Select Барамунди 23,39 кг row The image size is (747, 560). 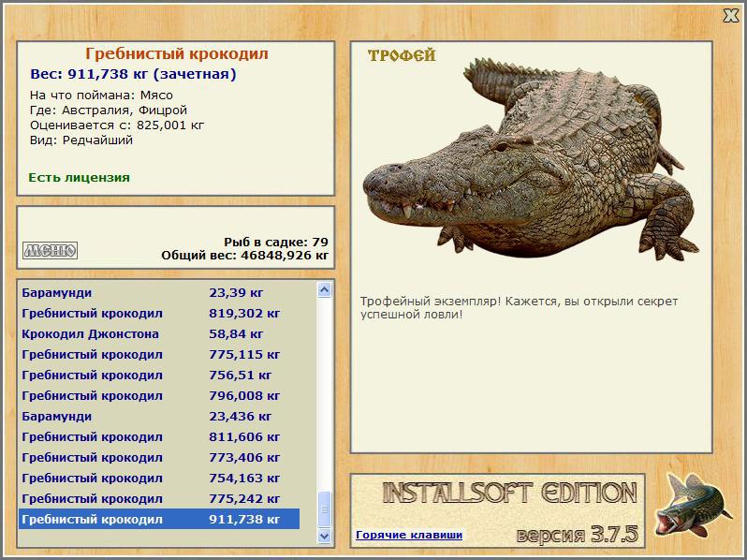tap(159, 292)
